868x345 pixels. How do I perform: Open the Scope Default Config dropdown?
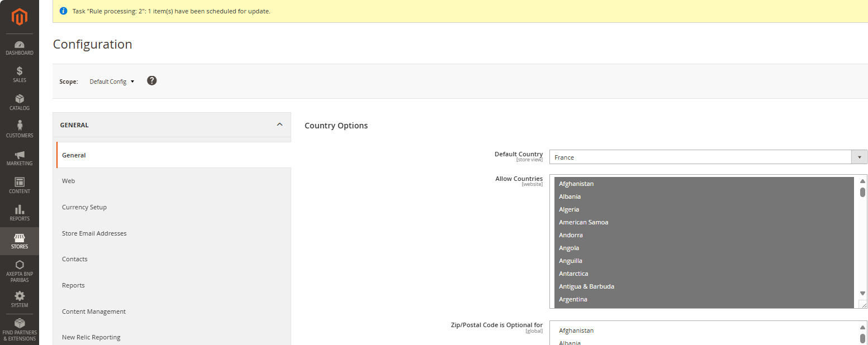pyautogui.click(x=112, y=82)
